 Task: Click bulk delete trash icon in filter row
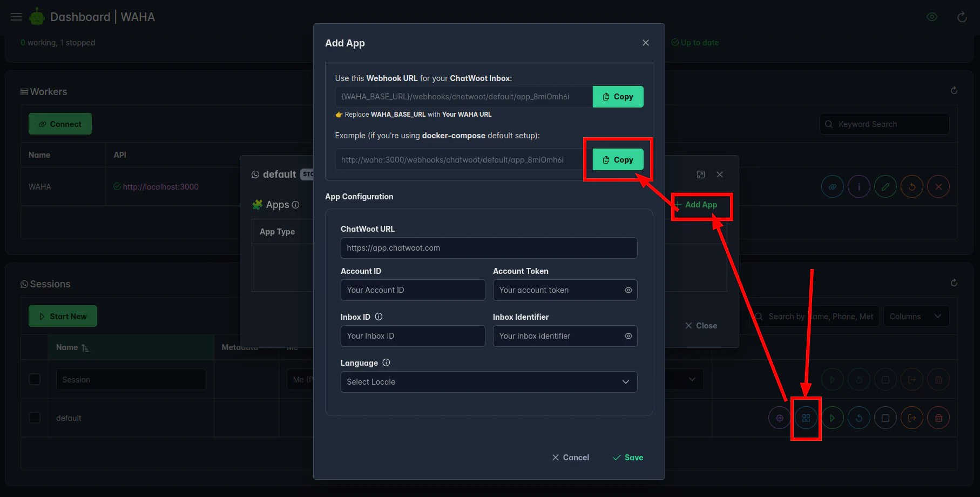(938, 380)
